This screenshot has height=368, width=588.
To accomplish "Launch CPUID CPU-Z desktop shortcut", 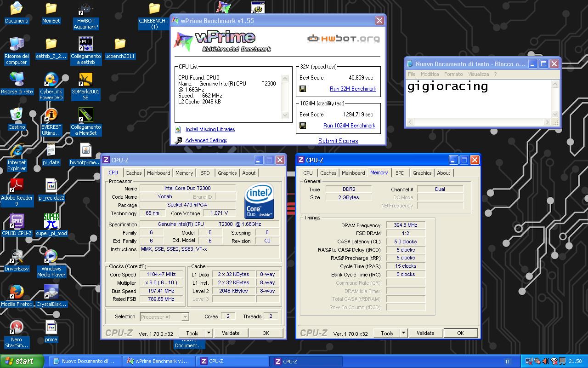I will [17, 225].
